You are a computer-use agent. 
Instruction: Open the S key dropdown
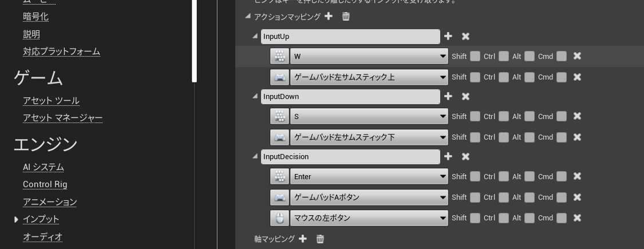pos(369,116)
